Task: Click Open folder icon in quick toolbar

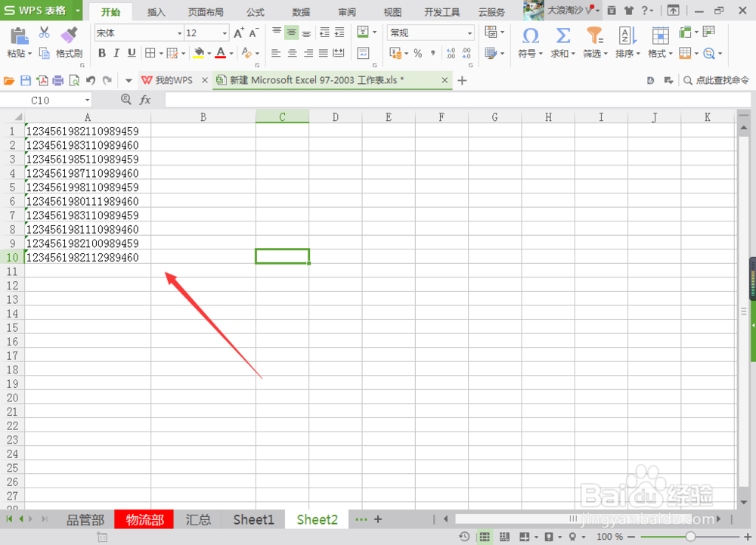Action: 9,80
